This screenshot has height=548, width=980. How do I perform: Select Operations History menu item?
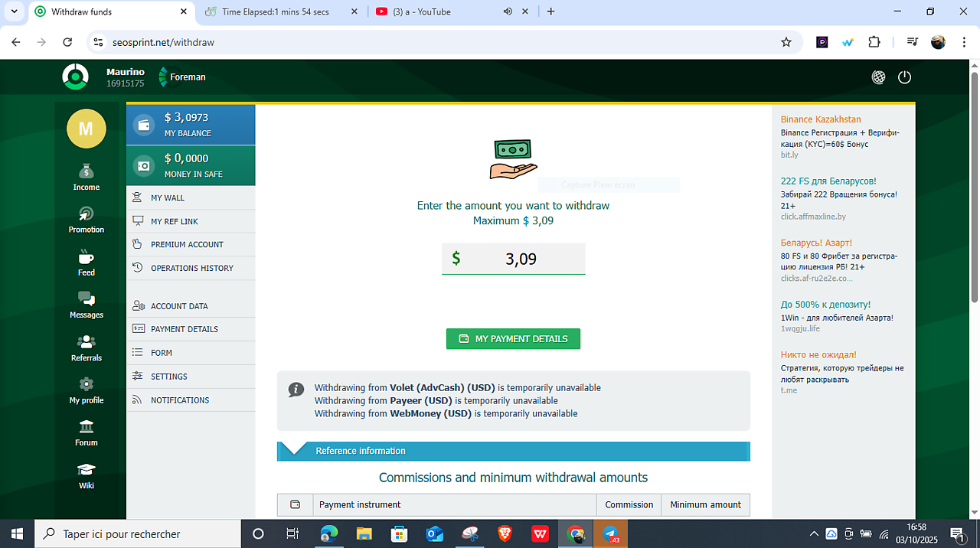pyautogui.click(x=191, y=268)
